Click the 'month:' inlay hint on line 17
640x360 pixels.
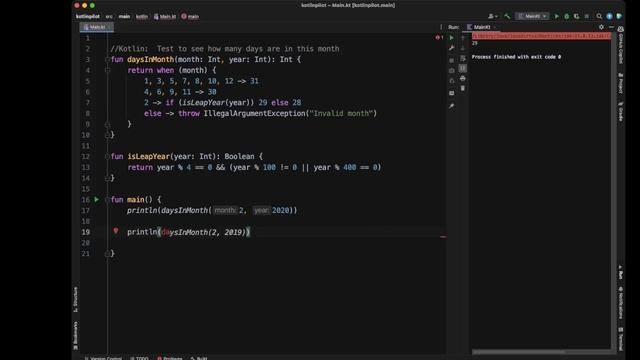[225, 210]
